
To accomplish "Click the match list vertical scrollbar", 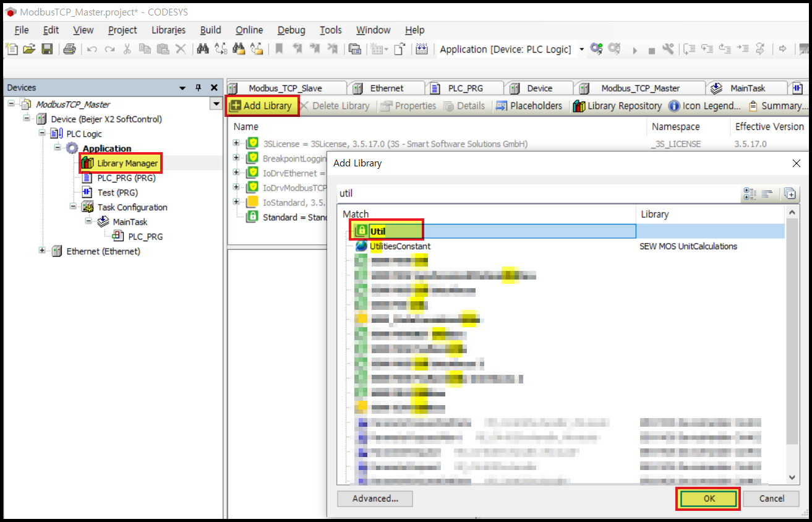I will (x=792, y=345).
